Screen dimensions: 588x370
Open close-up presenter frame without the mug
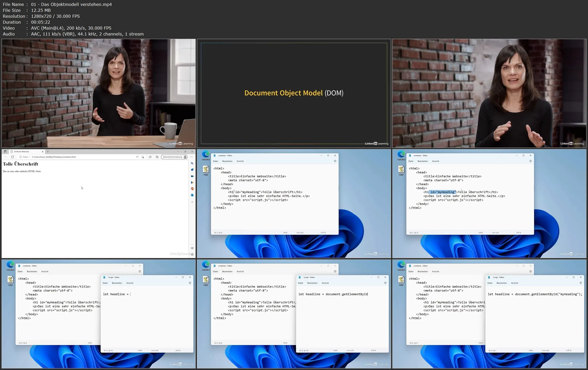tap(489, 93)
